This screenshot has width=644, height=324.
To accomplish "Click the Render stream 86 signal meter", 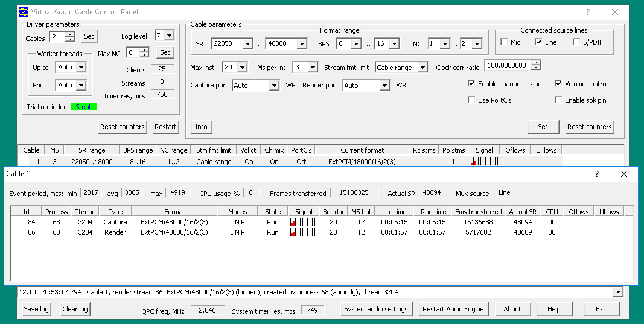I will (304, 232).
